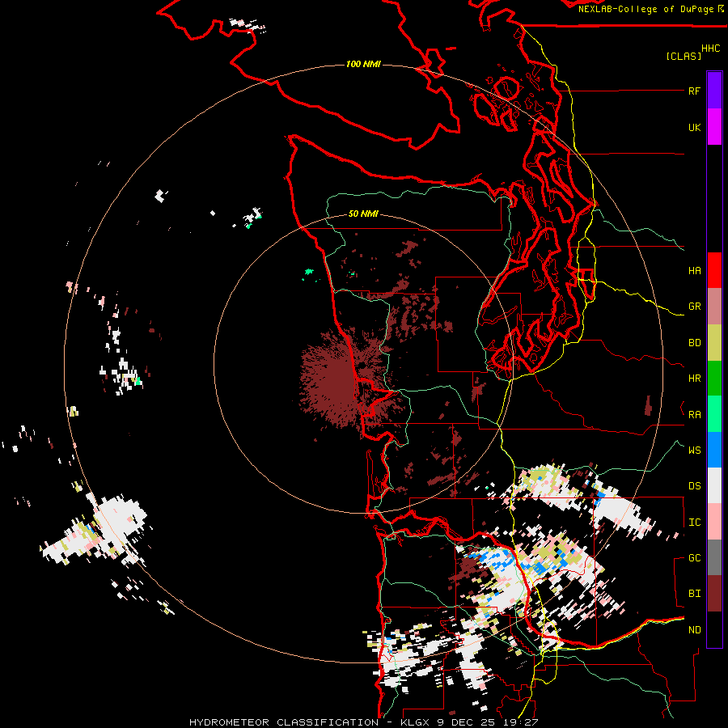Click the ND legend label

[694, 630]
